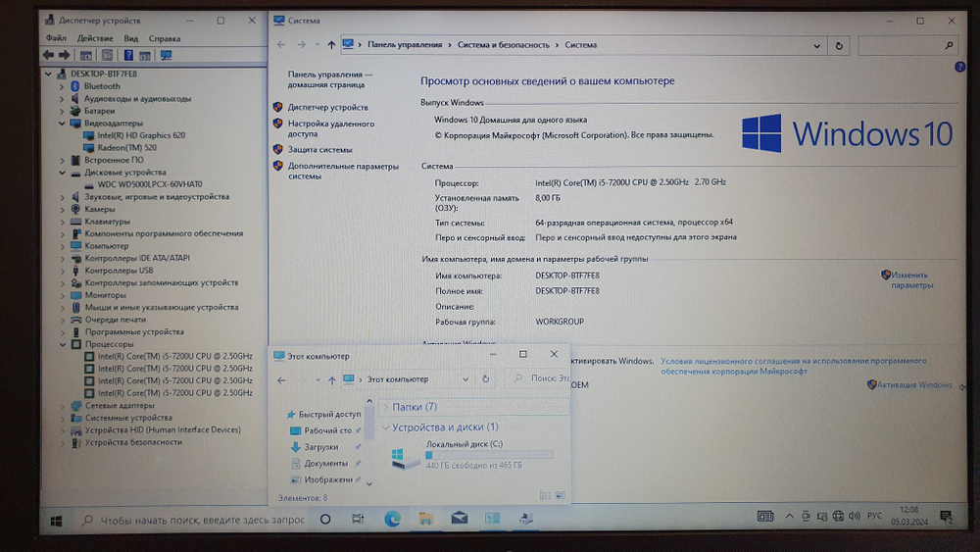Image resolution: width=980 pixels, height=552 pixels.
Task: Open the Действие menu
Action: (95, 38)
